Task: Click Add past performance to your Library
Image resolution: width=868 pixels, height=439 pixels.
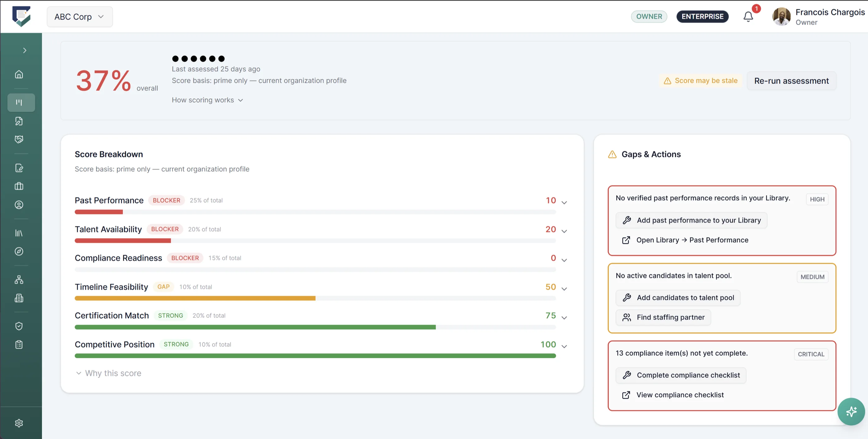Action: coord(691,220)
